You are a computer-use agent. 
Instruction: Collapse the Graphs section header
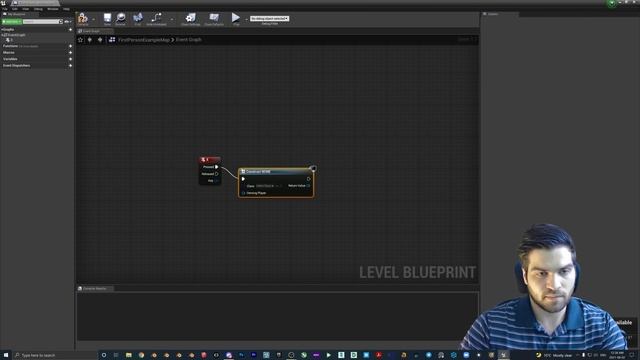click(7, 30)
